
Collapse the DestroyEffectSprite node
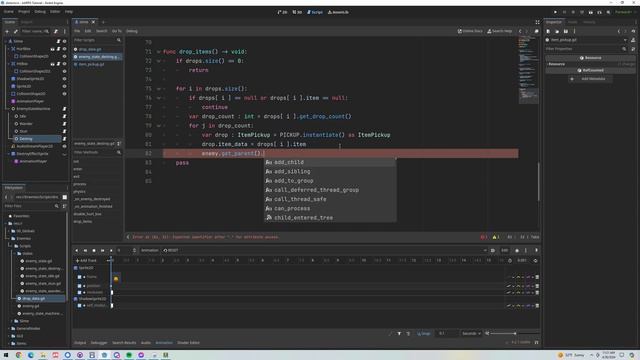pos(9,154)
